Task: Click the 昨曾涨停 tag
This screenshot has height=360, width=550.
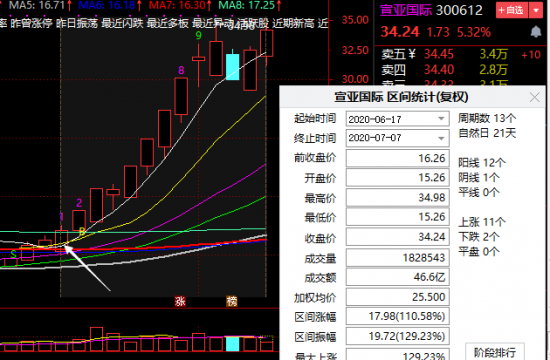Action: pos(31,23)
